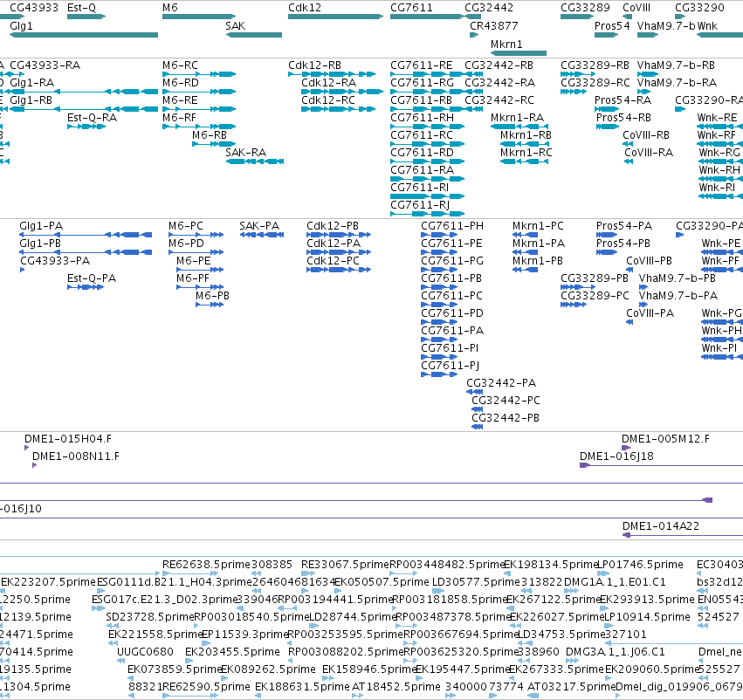This screenshot has height=700, width=743.
Task: Select clone DME1-016J18
Action: [661, 465]
